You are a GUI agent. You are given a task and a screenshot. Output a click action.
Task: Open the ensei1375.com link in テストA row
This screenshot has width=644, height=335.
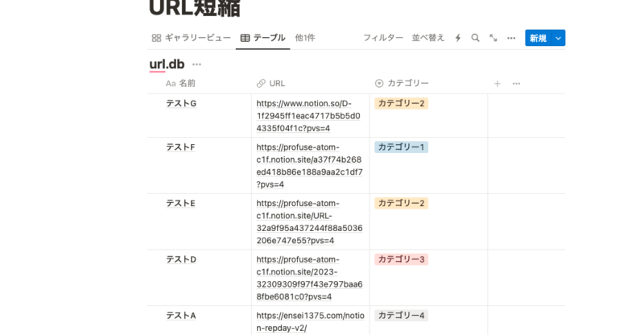pos(310,322)
